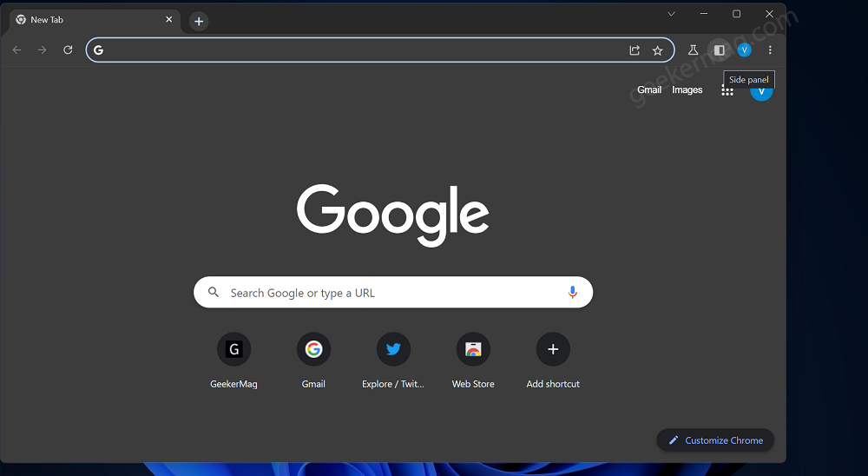Open the Web Store shortcut
This screenshot has height=476, width=868.
click(473, 360)
